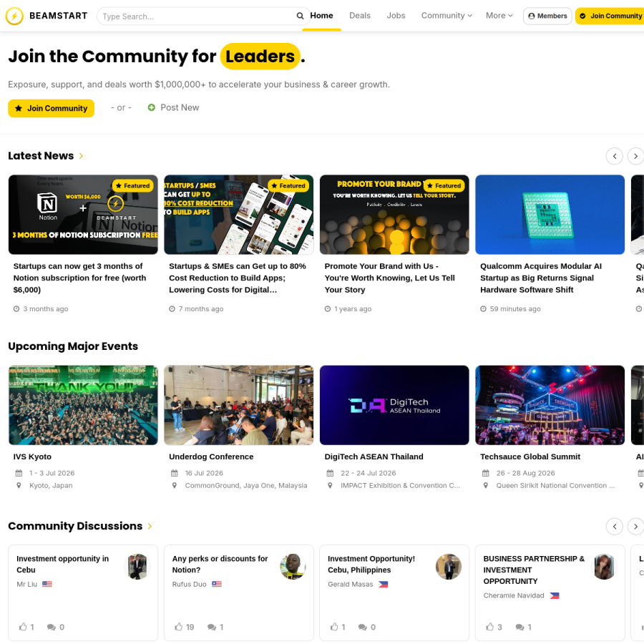644x644 pixels.
Task: Click Gerald Masas's avatar photo
Action: 449,567
